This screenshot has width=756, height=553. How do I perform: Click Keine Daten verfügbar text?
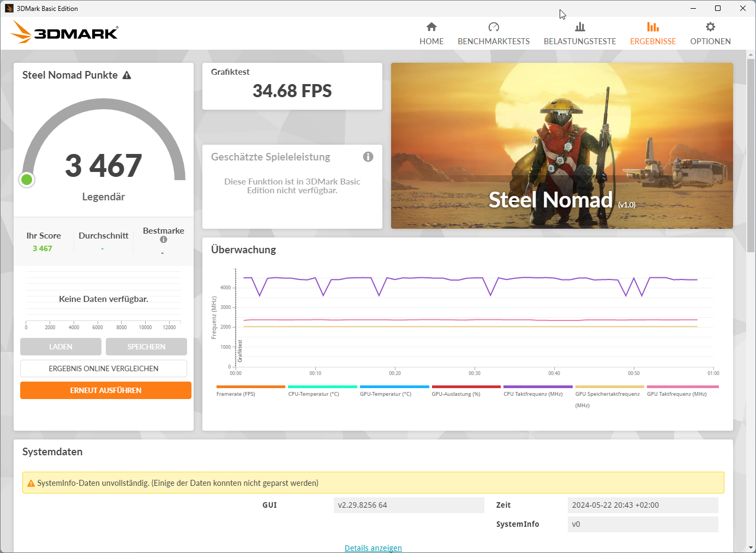click(x=104, y=299)
